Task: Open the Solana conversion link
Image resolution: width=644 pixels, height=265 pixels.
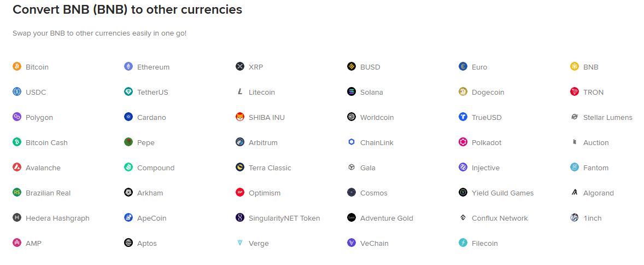Action: pos(372,92)
